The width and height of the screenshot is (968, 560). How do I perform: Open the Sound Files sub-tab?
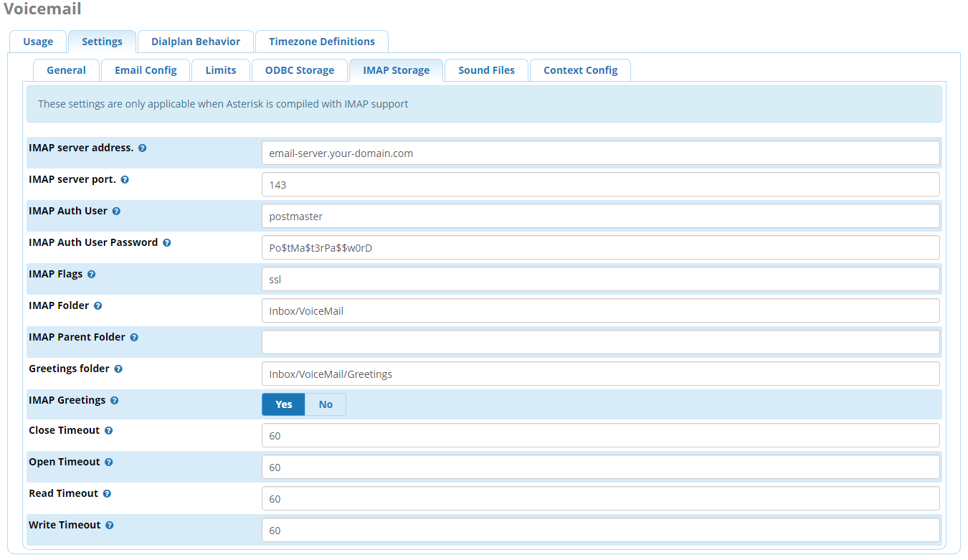pos(486,70)
